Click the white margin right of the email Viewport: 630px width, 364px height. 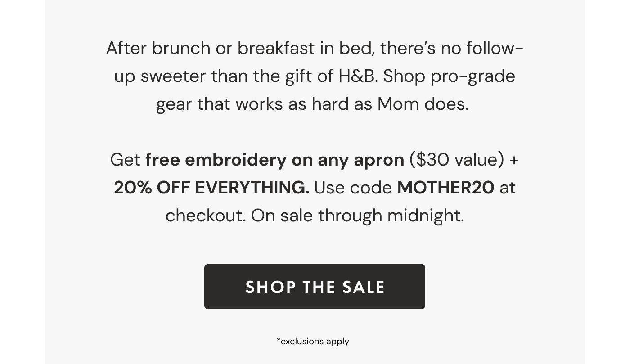click(607, 180)
